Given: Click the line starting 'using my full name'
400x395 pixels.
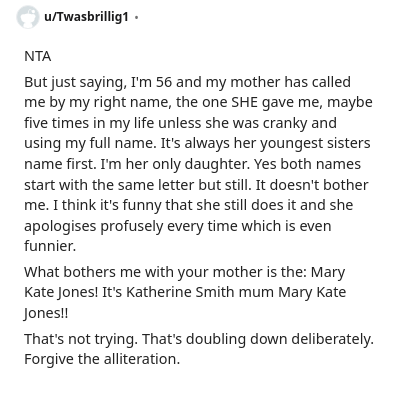Looking at the screenshot, I should tap(197, 144).
